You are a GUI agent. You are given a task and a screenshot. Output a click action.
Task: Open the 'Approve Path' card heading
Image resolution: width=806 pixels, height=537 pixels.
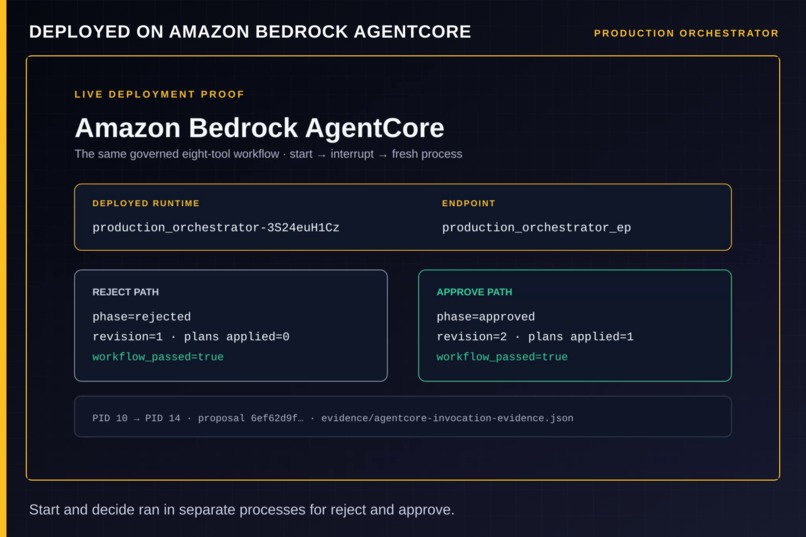pyautogui.click(x=474, y=292)
